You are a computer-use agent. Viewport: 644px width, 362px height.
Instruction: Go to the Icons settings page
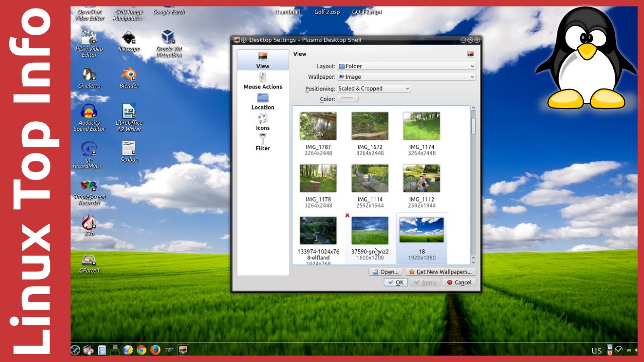coord(263,122)
